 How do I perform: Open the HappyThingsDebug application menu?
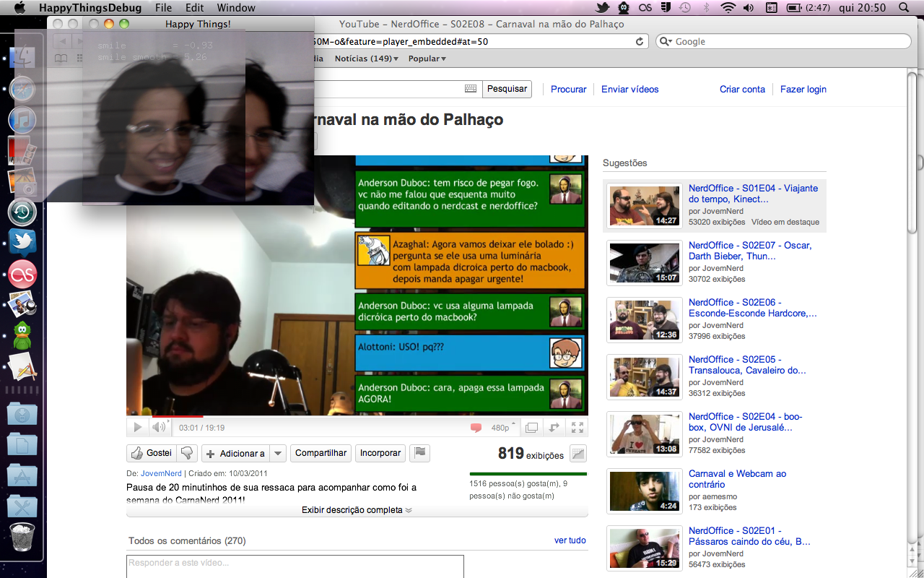pos(90,8)
